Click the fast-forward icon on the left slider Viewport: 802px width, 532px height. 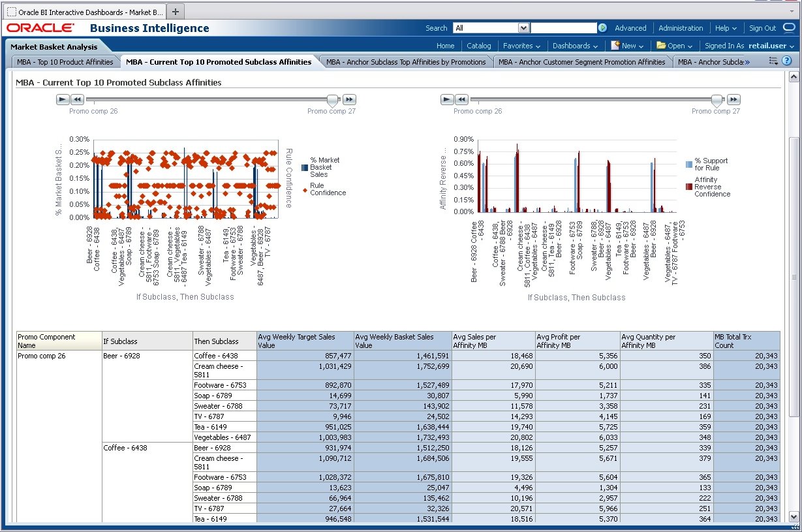(348, 99)
